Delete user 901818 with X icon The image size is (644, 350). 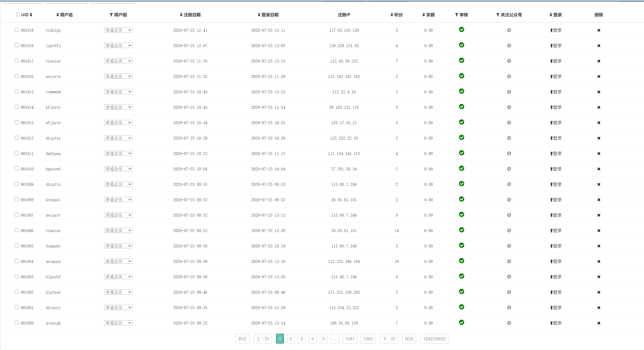pyautogui.click(x=599, y=46)
